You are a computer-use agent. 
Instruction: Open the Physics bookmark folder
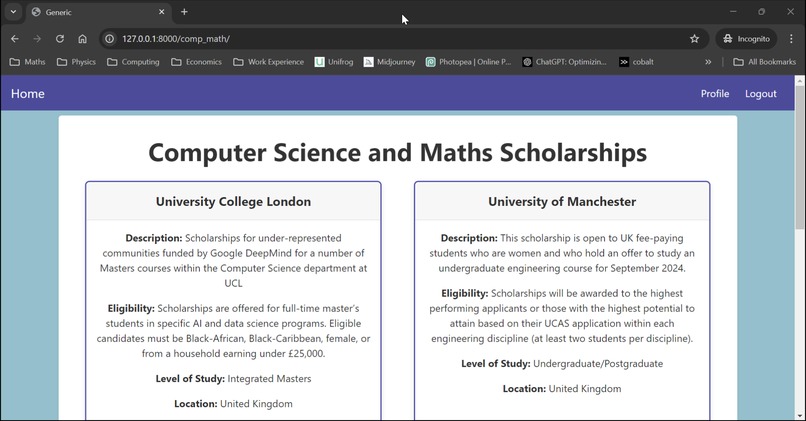tap(76, 62)
